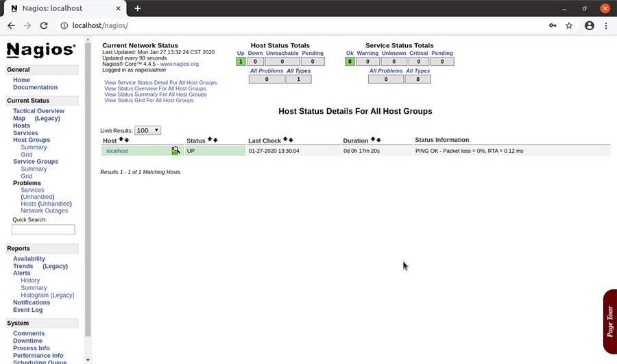The width and height of the screenshot is (617, 364).
Task: Bookmark this page with star icon
Action: [569, 25]
